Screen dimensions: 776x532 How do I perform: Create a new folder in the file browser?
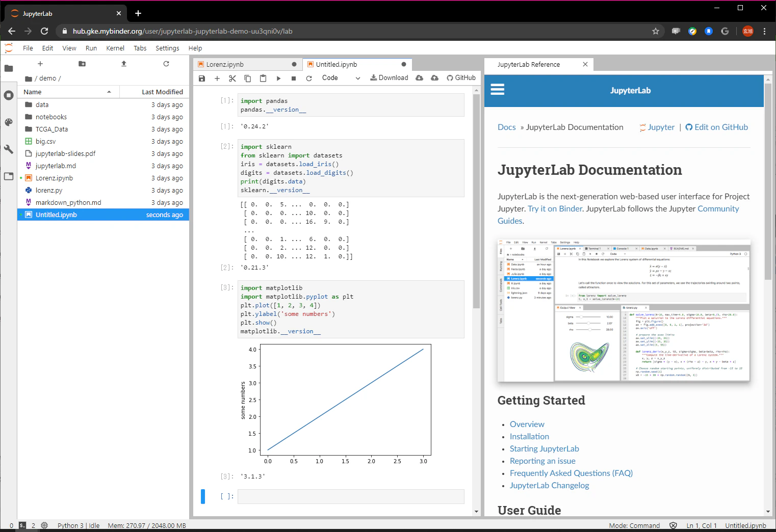click(x=82, y=64)
